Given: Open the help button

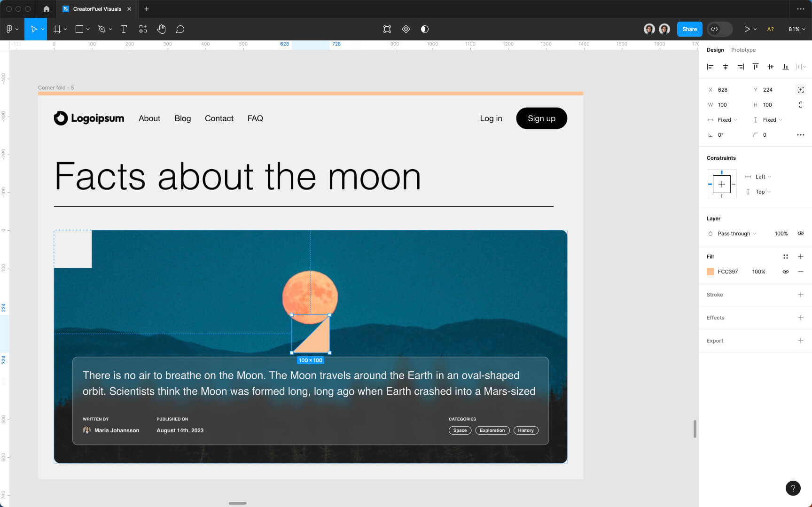Looking at the screenshot, I should 793,488.
